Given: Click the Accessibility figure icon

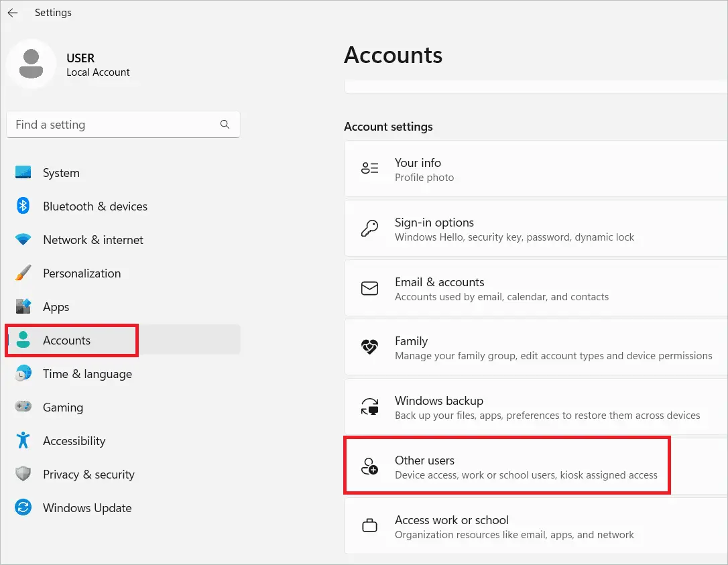Looking at the screenshot, I should pos(23,440).
